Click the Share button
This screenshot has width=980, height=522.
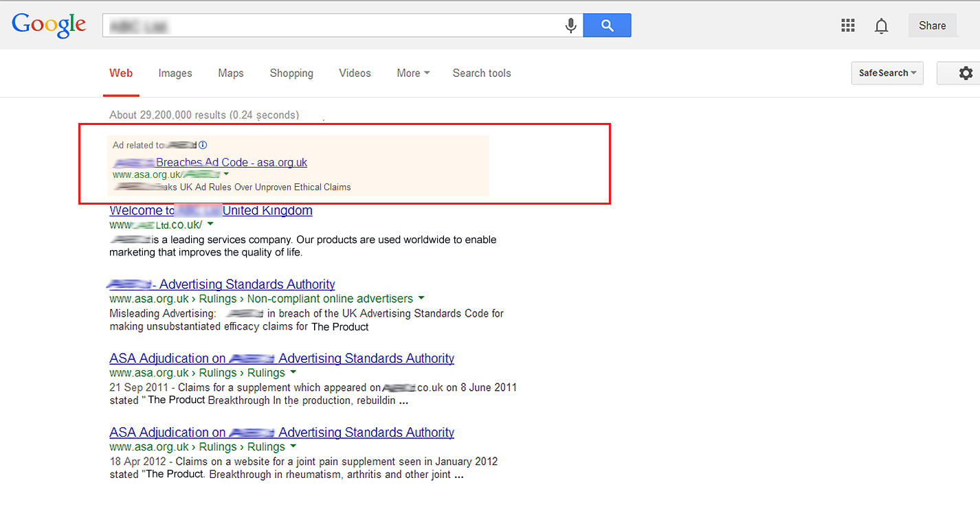pyautogui.click(x=932, y=25)
